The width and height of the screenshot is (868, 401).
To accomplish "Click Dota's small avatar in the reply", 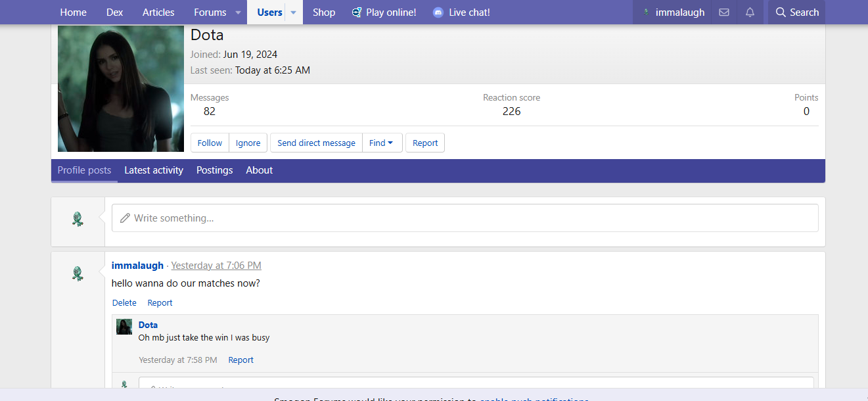I will (124, 327).
